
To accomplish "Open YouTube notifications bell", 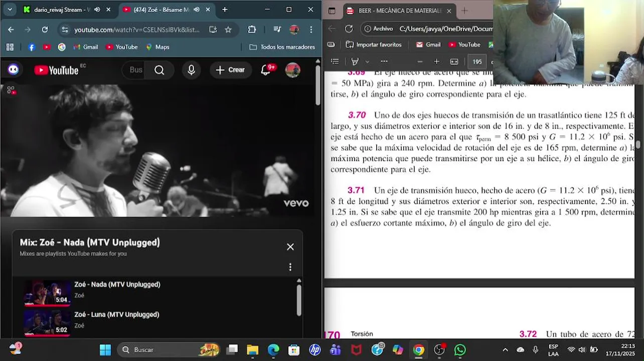I will point(266,70).
